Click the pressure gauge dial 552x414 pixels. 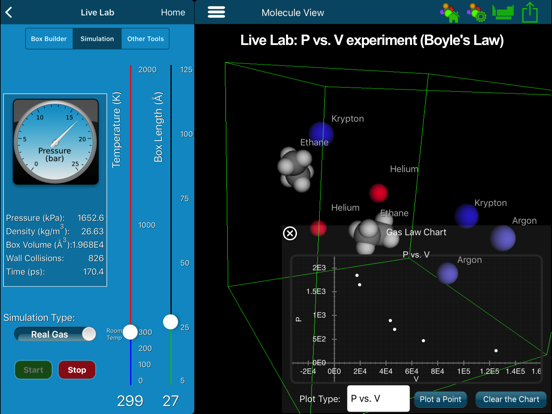pyautogui.click(x=56, y=142)
